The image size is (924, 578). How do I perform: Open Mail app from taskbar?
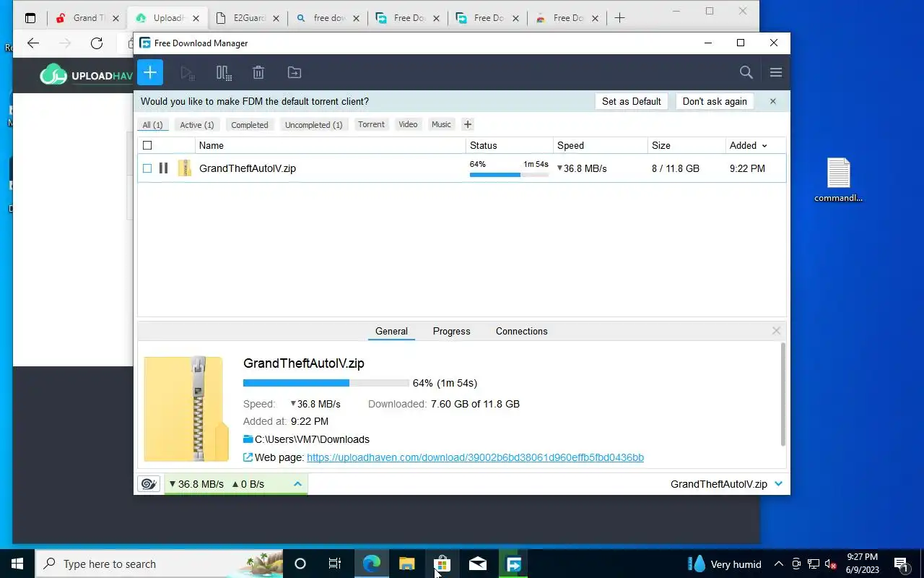[x=477, y=564]
